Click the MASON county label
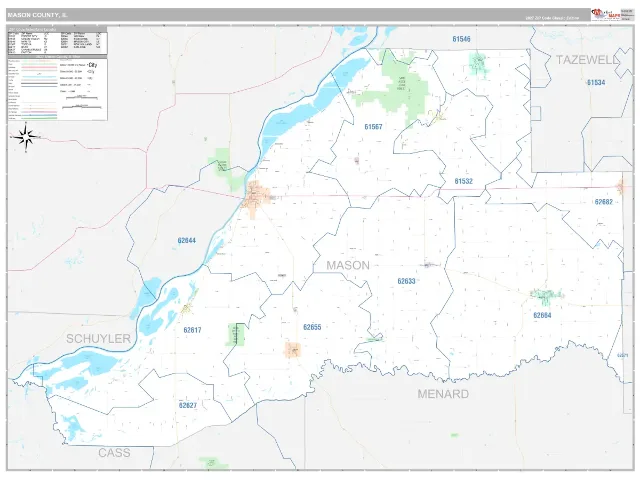 coord(348,265)
